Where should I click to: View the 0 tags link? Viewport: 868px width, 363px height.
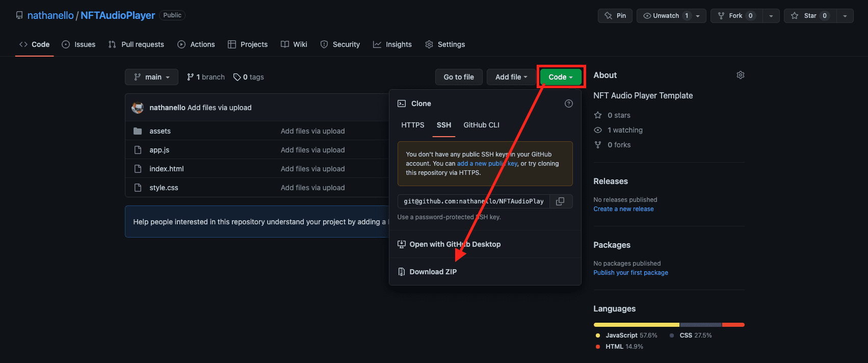coord(249,77)
